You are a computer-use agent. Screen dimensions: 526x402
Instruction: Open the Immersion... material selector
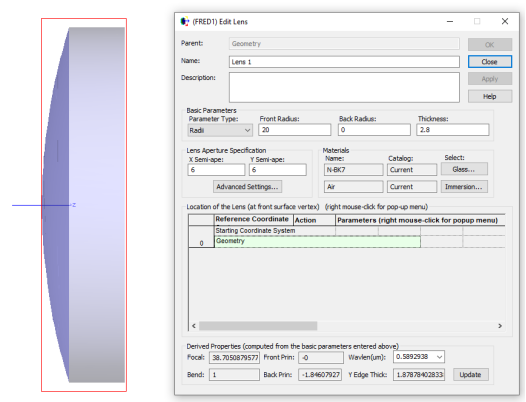pos(464,187)
